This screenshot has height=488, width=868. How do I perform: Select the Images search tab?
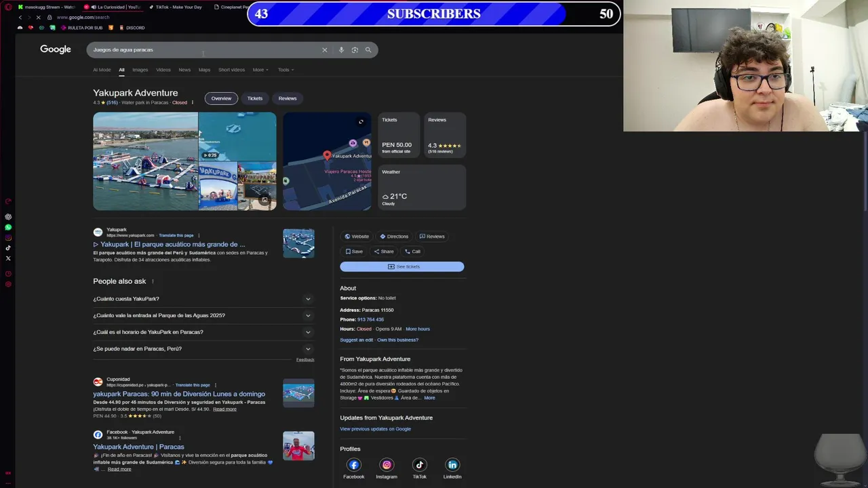140,70
